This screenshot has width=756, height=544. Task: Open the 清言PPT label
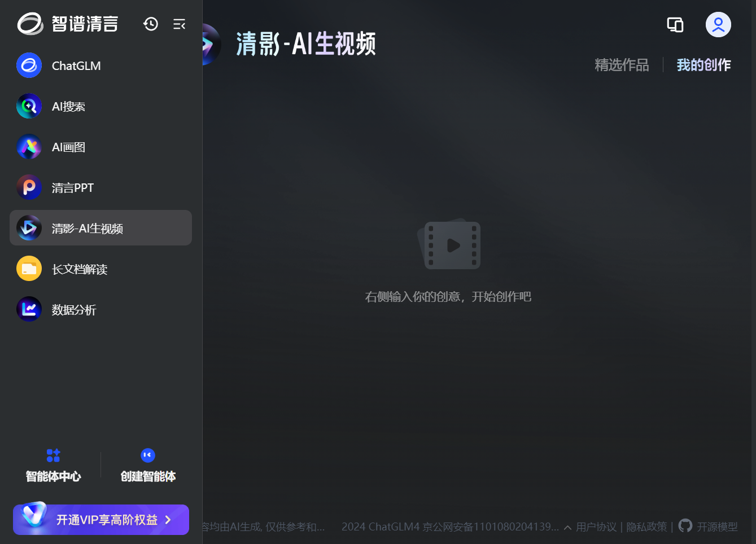click(73, 188)
